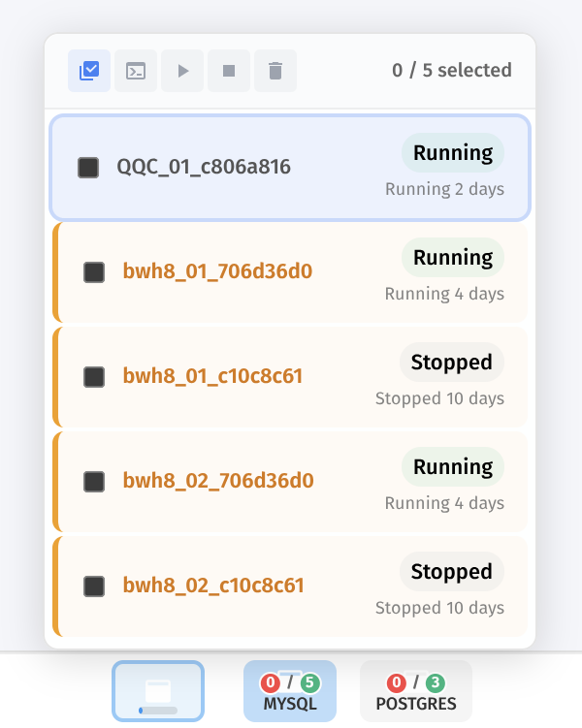Click the bwh8_01_706d36d0 instance name
Image resolution: width=582 pixels, height=728 pixels.
pyautogui.click(x=217, y=271)
